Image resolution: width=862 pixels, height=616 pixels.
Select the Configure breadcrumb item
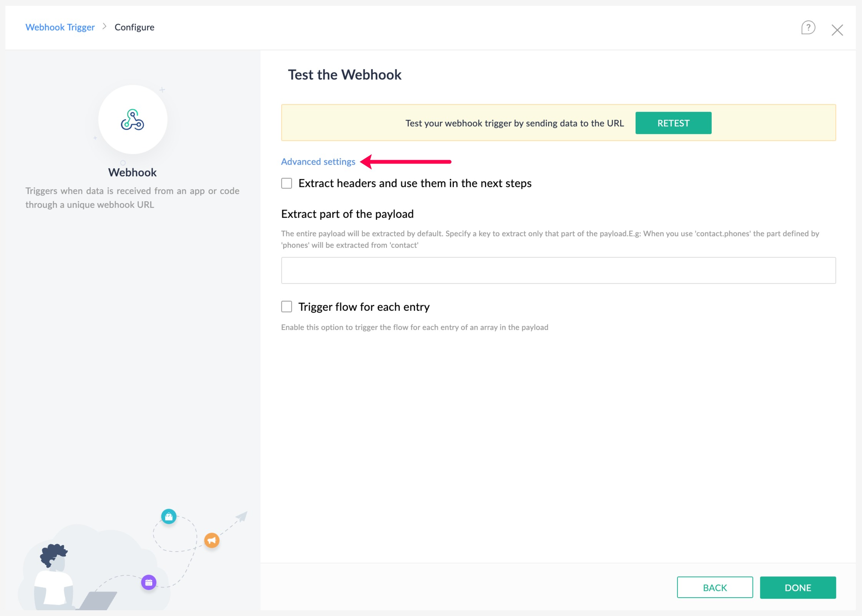135,27
